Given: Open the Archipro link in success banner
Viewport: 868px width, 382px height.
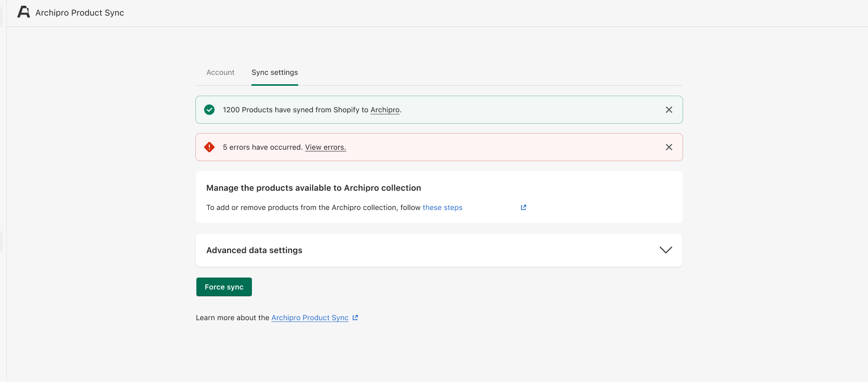Looking at the screenshot, I should click(x=385, y=110).
